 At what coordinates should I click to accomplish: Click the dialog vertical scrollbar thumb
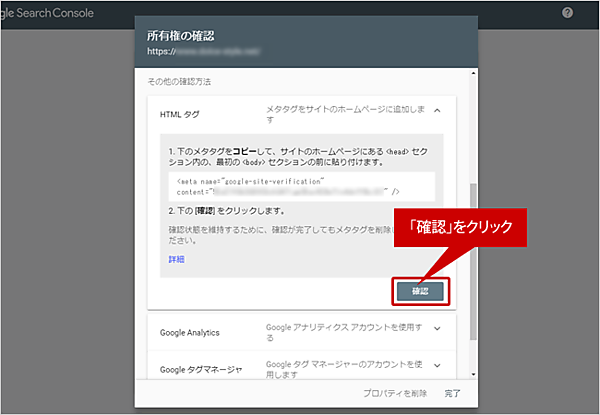tap(473, 262)
